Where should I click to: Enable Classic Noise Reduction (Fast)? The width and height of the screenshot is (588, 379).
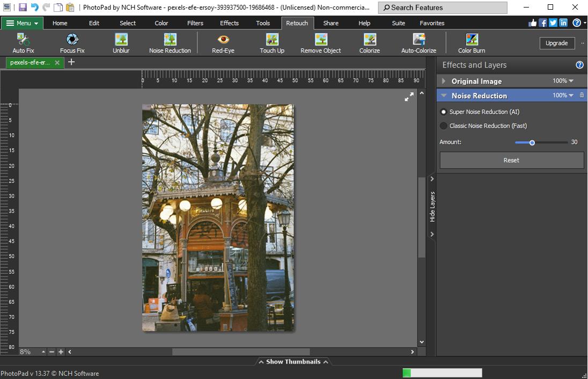[x=444, y=126]
